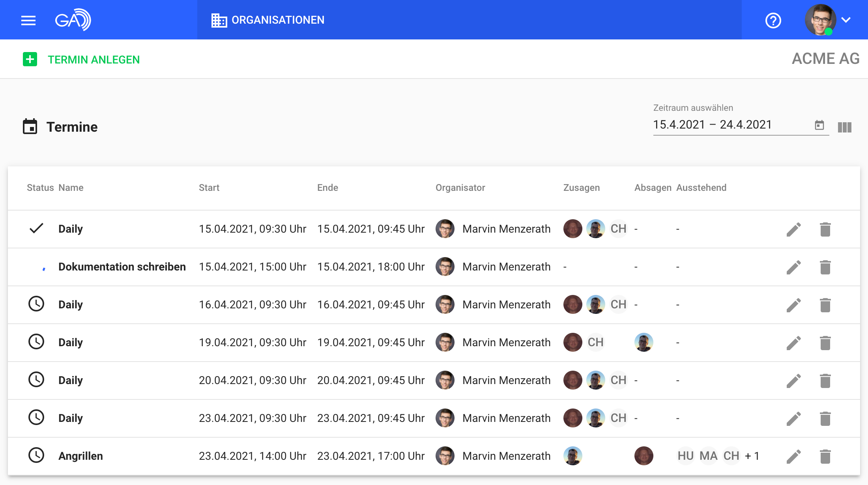This screenshot has width=868, height=485.
Task: Edit the Dokumentation schreiben appointment
Action: click(x=793, y=267)
